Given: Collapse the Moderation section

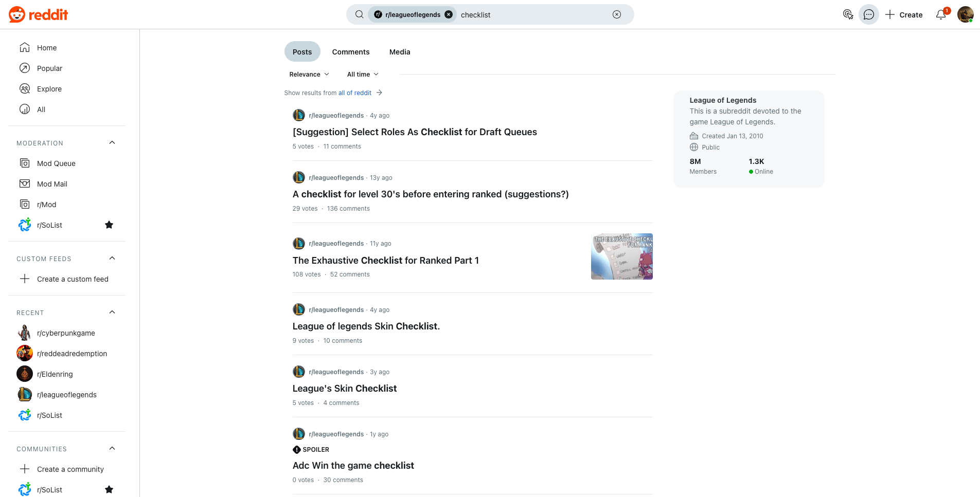Looking at the screenshot, I should pyautogui.click(x=112, y=143).
